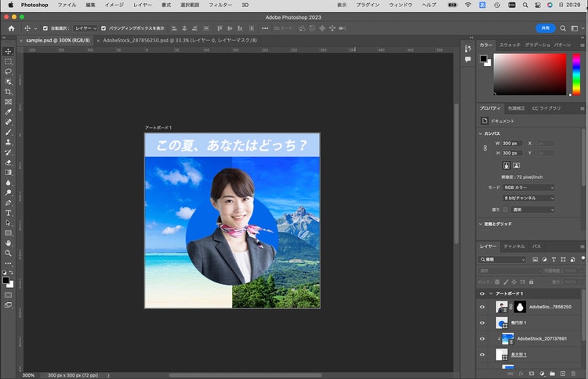
Task: Select the Dodge tool
Action: (x=9, y=192)
